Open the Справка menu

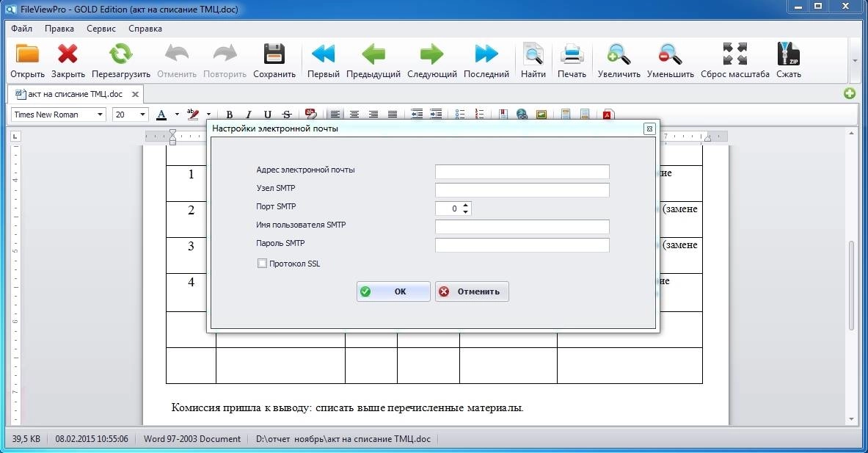145,28
